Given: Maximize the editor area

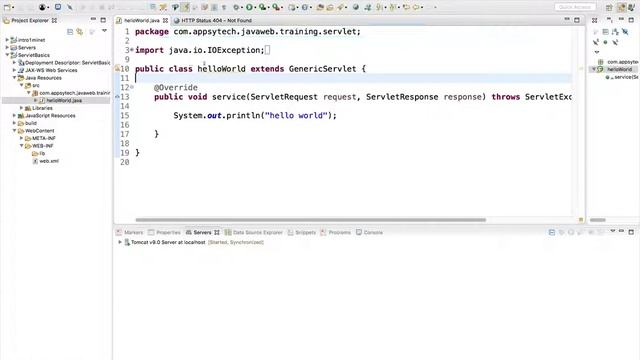Looking at the screenshot, I should point(577,20).
